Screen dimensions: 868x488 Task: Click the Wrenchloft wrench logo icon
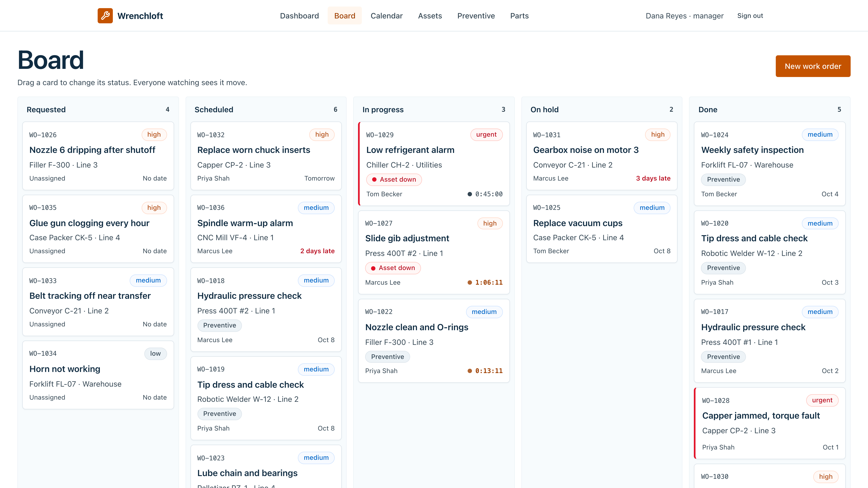click(x=105, y=16)
